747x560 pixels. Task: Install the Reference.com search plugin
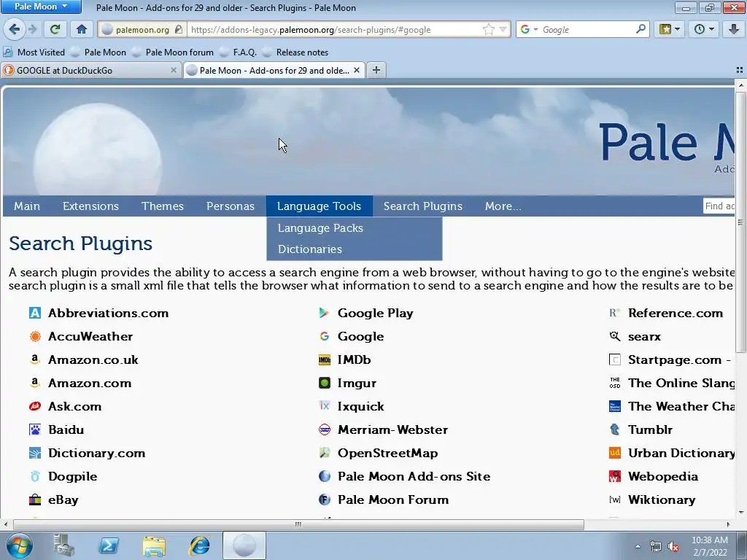coord(676,313)
